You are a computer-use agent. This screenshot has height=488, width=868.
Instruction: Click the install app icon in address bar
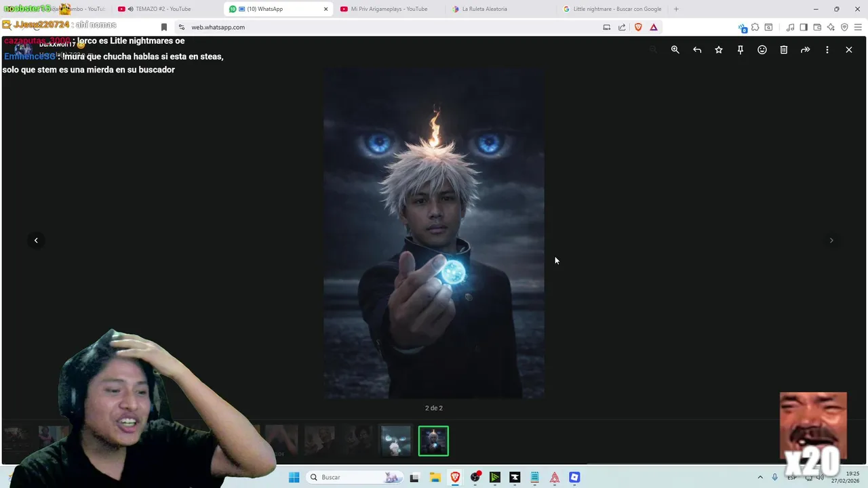[607, 27]
